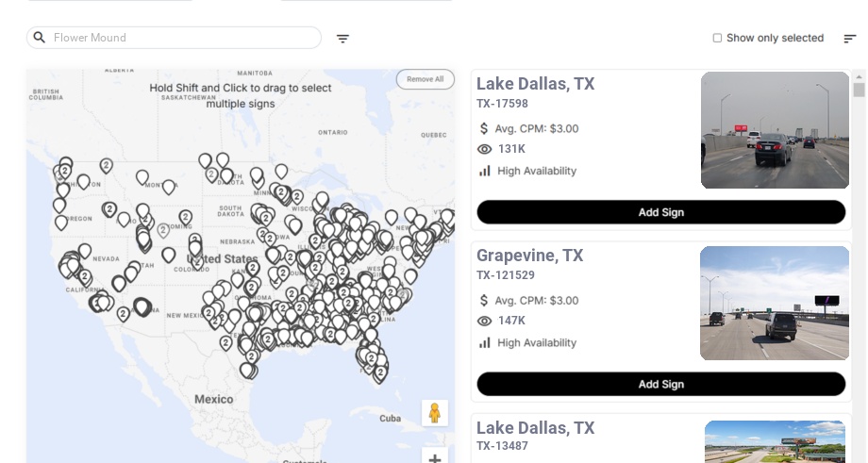The height and width of the screenshot is (463, 868).
Task: Click the Lake Dallas, TX title link
Action: point(535,84)
